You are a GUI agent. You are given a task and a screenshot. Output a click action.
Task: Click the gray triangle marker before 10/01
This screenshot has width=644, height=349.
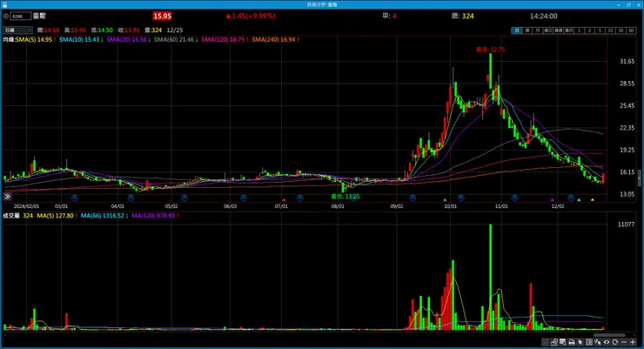click(x=445, y=200)
